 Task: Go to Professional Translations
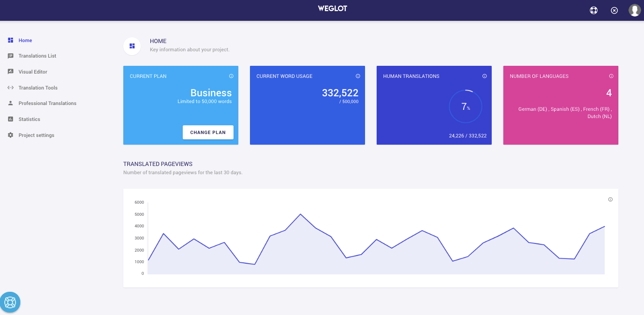[47, 103]
